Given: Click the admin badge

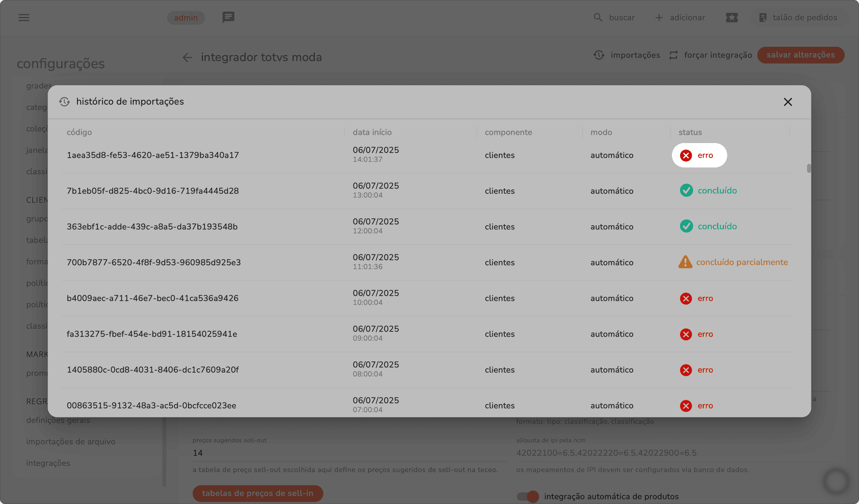Looking at the screenshot, I should click(x=186, y=17).
